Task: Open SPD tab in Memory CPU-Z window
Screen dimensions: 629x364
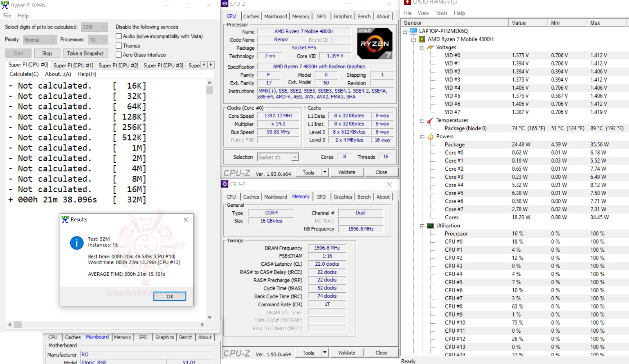Action: click(321, 197)
